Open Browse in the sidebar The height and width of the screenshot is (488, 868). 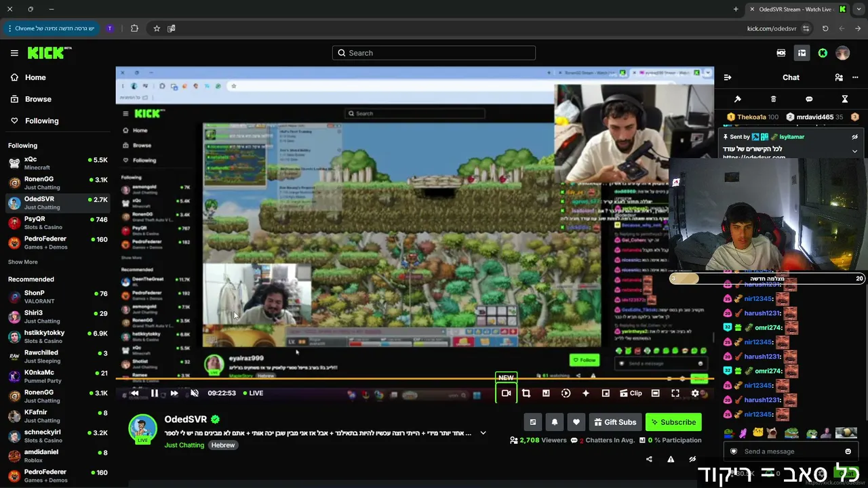coord(31,99)
